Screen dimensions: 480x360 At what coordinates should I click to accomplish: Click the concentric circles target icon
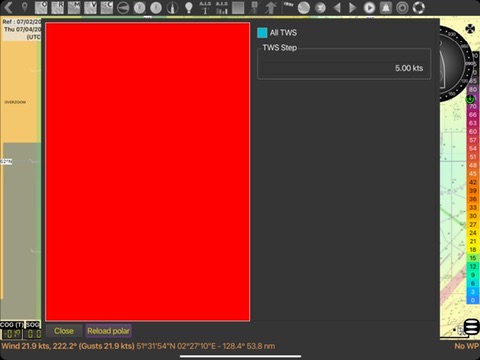click(x=402, y=7)
